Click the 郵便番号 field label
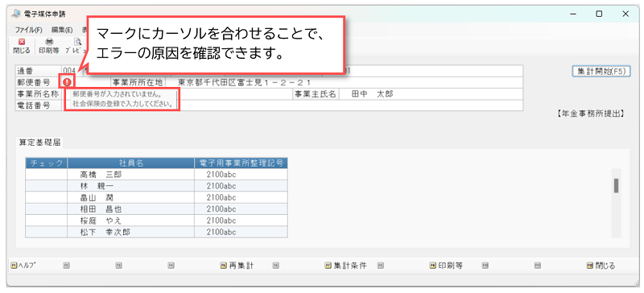The height and width of the screenshot is (293, 644). tap(34, 82)
